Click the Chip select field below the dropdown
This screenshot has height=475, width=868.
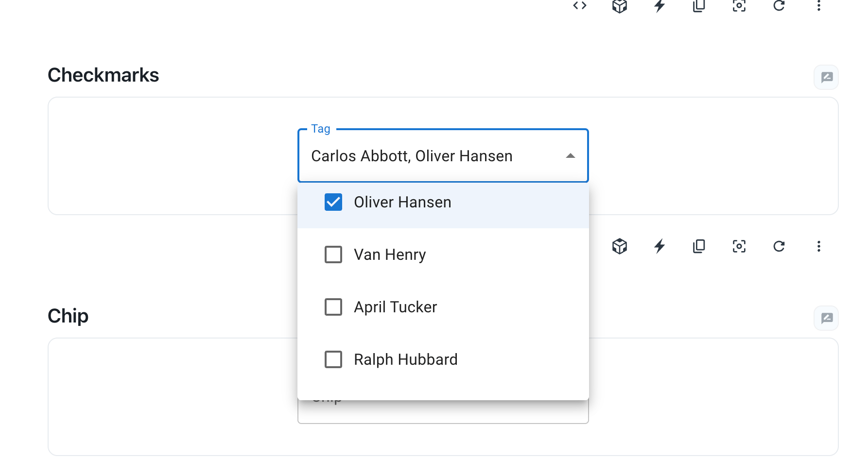[443, 410]
